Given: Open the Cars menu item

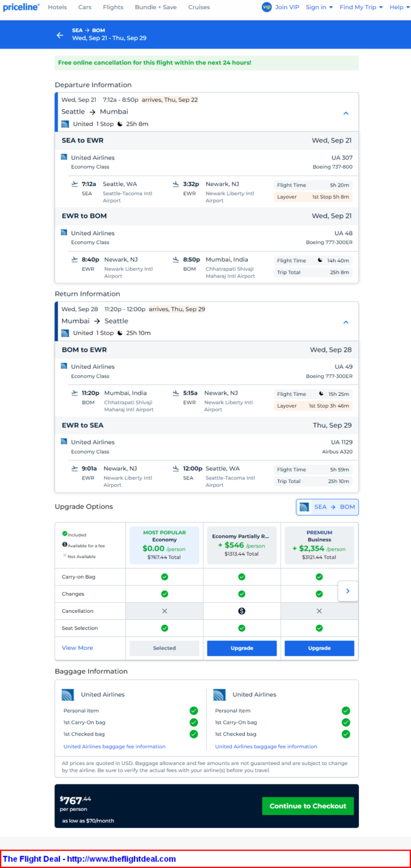Looking at the screenshot, I should (x=85, y=7).
